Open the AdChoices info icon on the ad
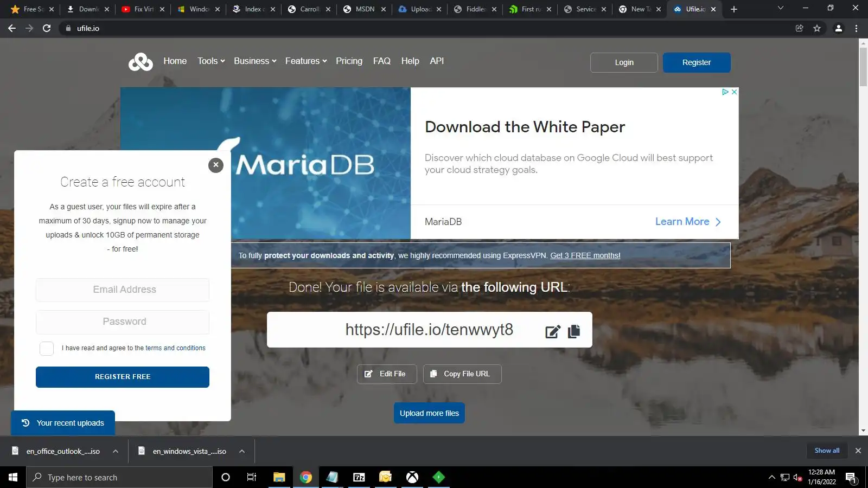Viewport: 868px width, 488px height. click(x=725, y=92)
